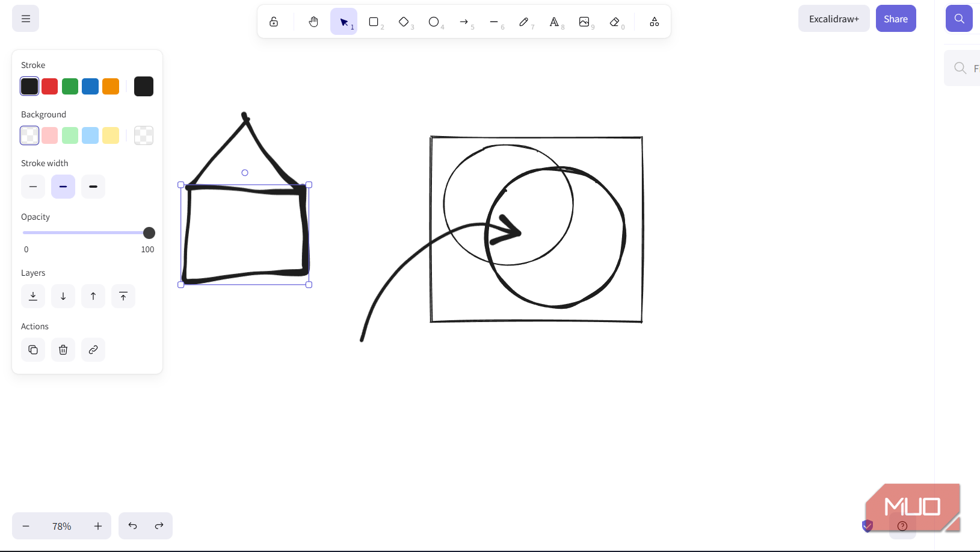This screenshot has height=552, width=980.
Task: Switch to the bold stroke width
Action: pyautogui.click(x=93, y=187)
